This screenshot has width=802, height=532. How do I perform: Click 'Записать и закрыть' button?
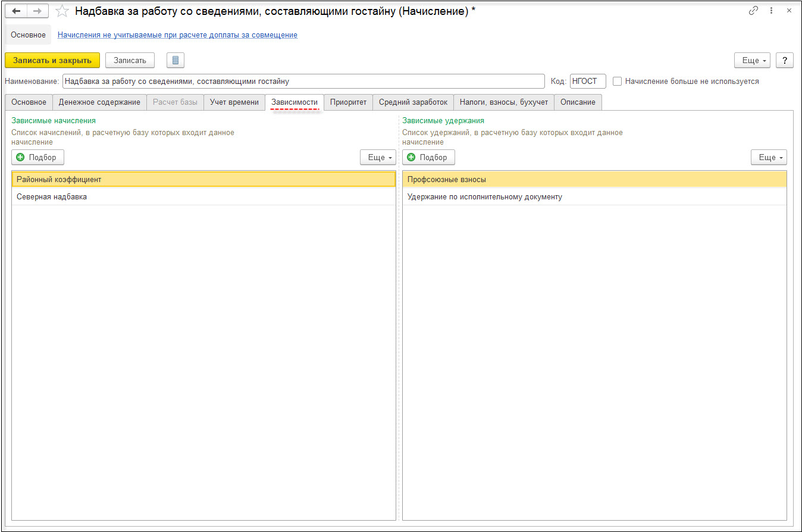point(52,60)
